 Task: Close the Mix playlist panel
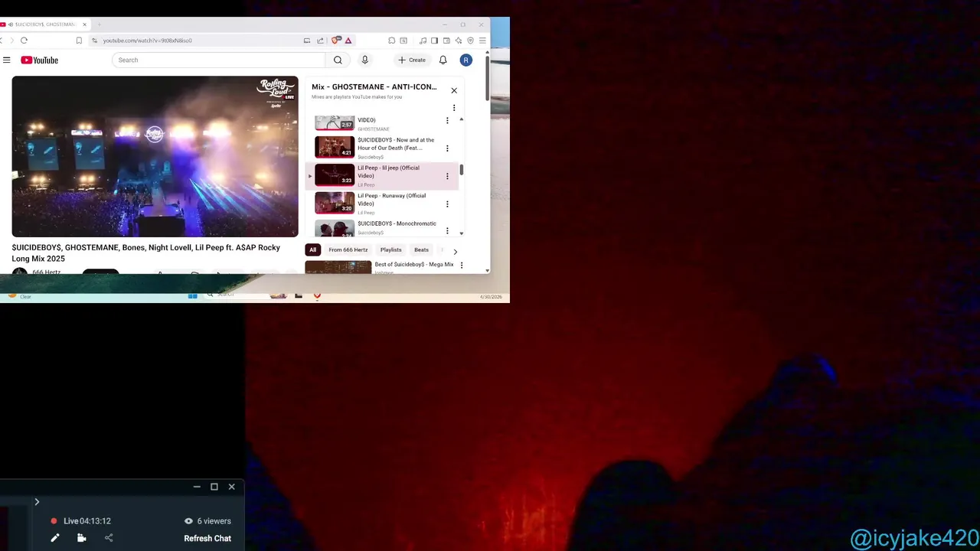(454, 90)
